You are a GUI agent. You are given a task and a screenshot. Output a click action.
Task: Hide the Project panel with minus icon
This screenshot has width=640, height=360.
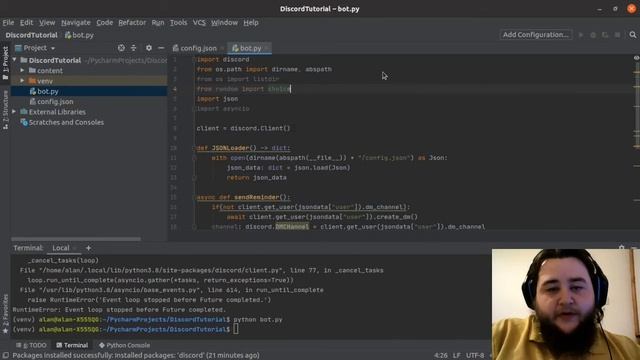pos(161,48)
